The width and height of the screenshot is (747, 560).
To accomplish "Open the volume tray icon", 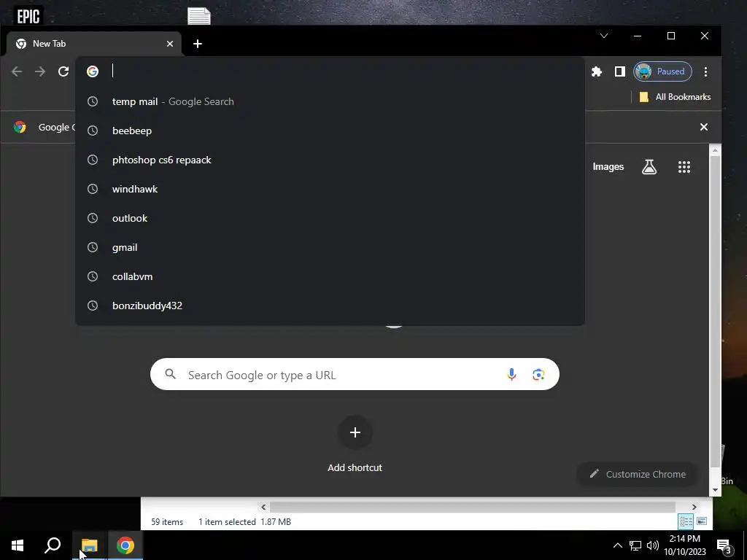I will [x=653, y=545].
